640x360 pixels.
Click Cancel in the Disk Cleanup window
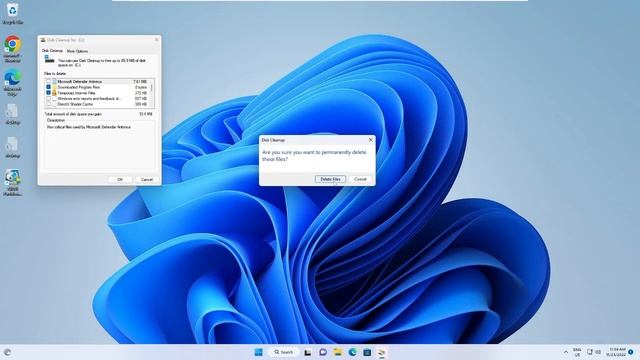point(147,180)
